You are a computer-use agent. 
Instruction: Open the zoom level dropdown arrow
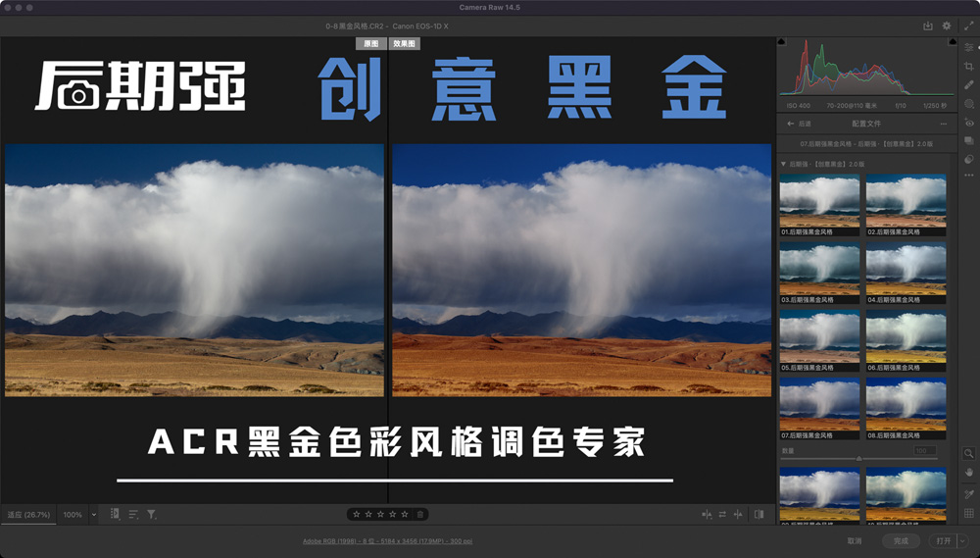pos(94,515)
